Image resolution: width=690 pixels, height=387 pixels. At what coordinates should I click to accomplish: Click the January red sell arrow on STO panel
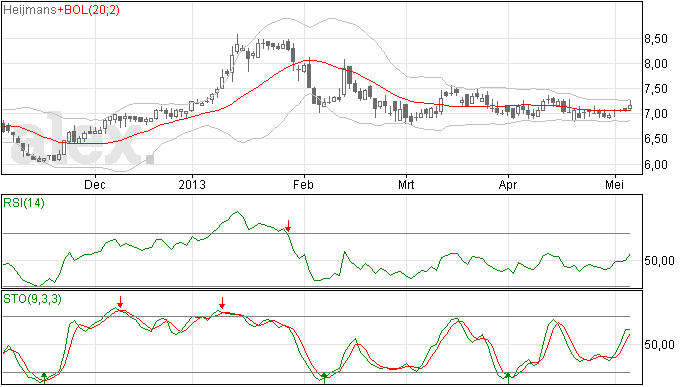[222, 303]
